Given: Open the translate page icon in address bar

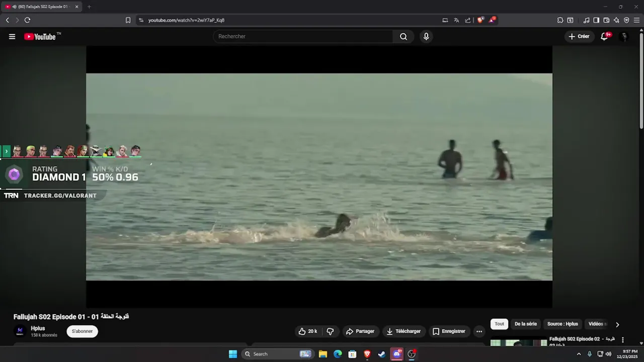Looking at the screenshot, I should 456,20.
